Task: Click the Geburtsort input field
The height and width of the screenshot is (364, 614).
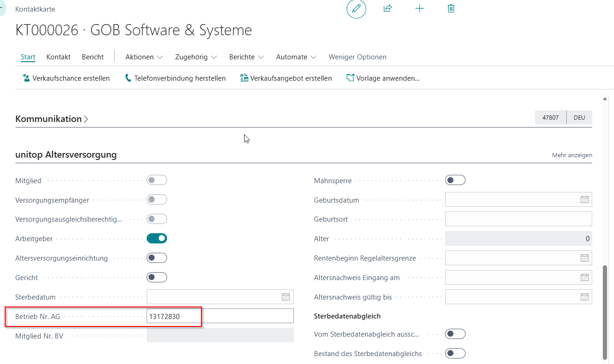Action: click(518, 219)
